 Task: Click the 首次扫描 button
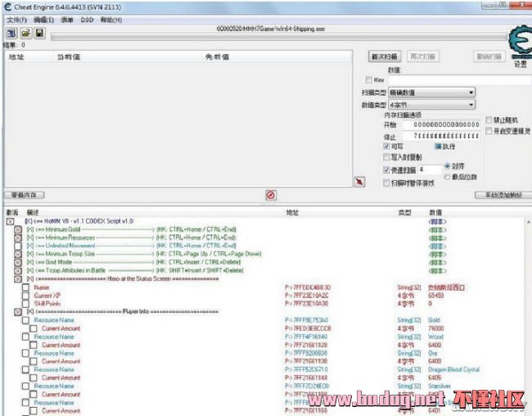[385, 57]
